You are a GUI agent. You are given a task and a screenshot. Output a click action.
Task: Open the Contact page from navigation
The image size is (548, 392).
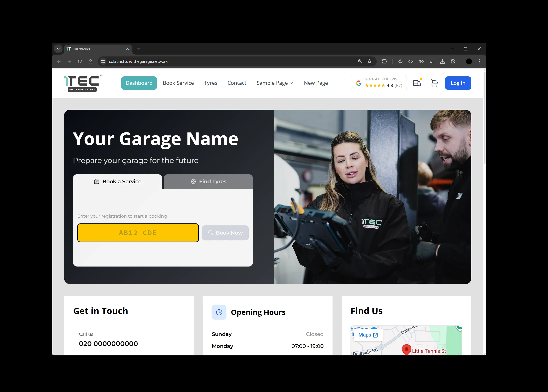pyautogui.click(x=237, y=83)
